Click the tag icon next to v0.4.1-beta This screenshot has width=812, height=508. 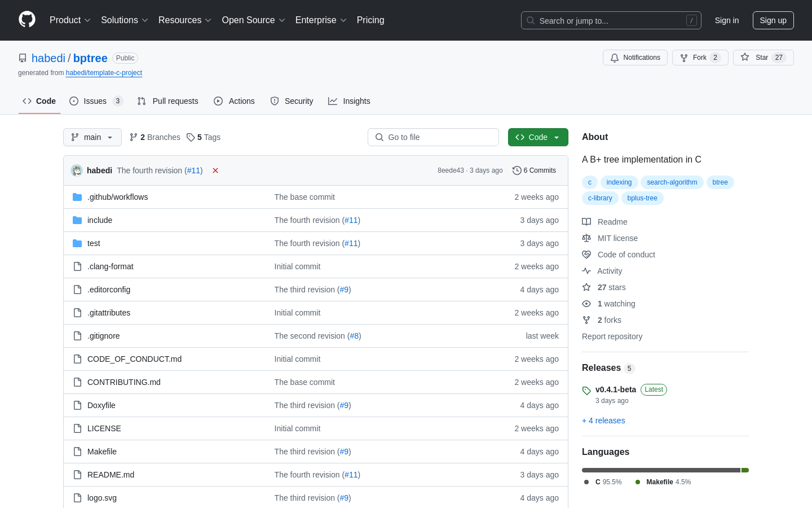click(586, 391)
